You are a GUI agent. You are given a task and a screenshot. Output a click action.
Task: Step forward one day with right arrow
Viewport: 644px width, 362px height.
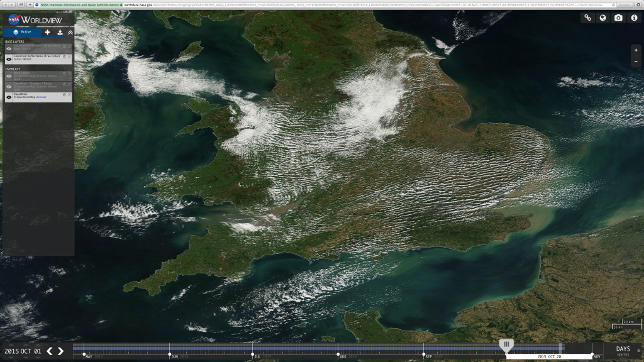pos(61,351)
